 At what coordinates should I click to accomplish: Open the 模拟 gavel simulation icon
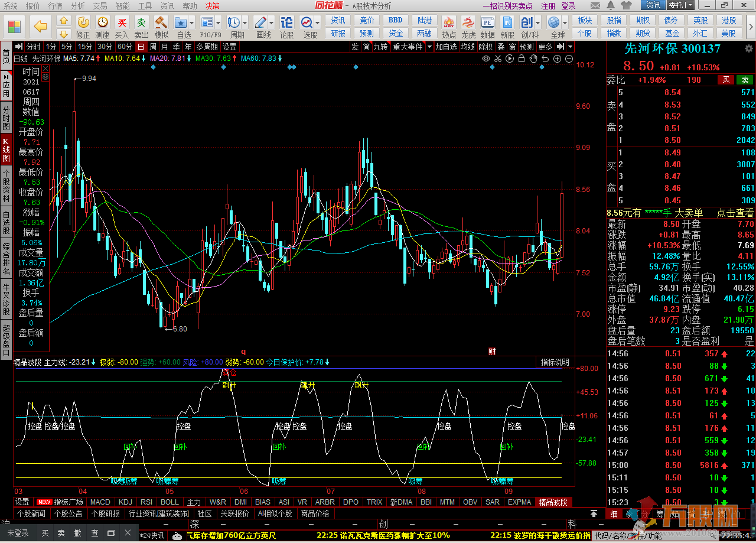tap(161, 22)
